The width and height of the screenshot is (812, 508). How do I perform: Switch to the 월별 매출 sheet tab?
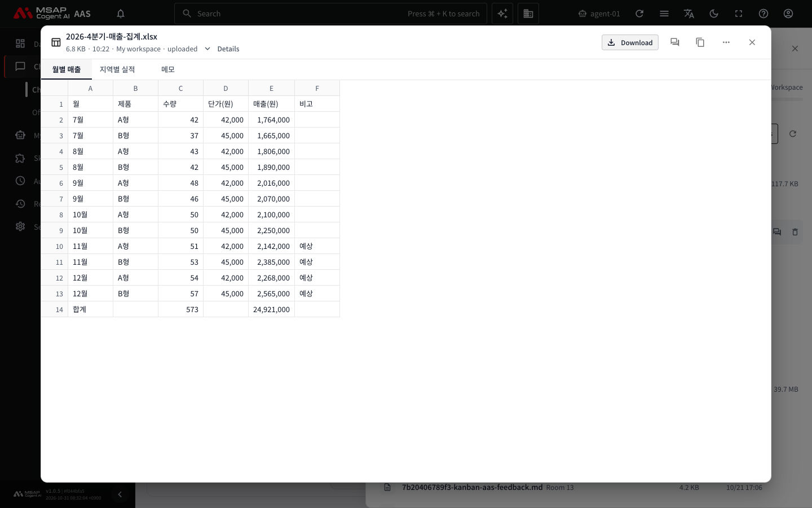67,69
